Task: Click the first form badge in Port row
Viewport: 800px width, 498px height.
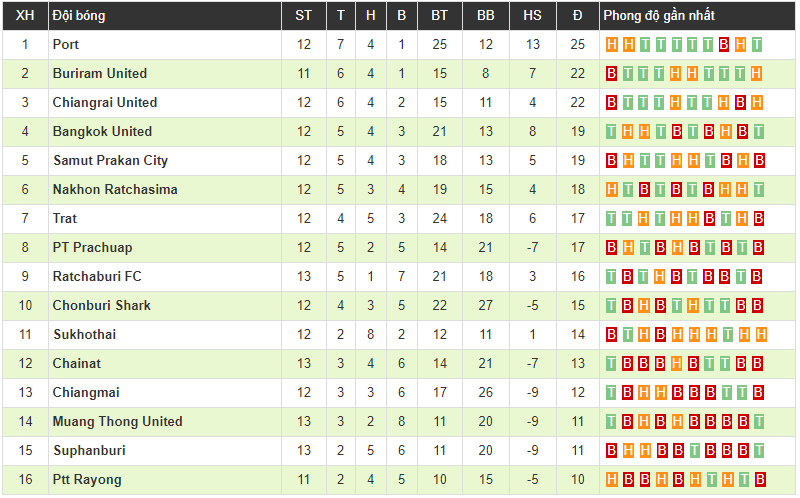Action: [x=612, y=45]
